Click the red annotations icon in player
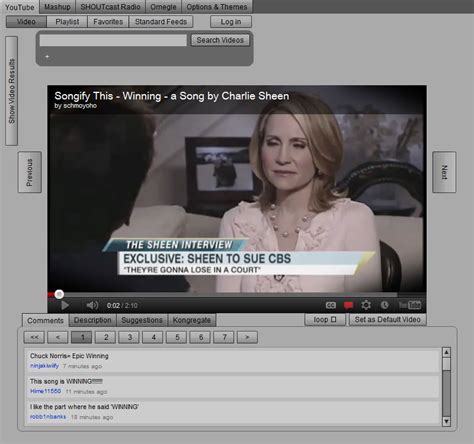The height and width of the screenshot is (444, 474). [x=348, y=305]
